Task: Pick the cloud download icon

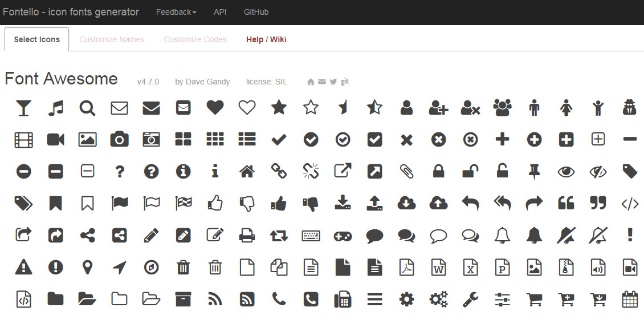Action: tap(406, 202)
